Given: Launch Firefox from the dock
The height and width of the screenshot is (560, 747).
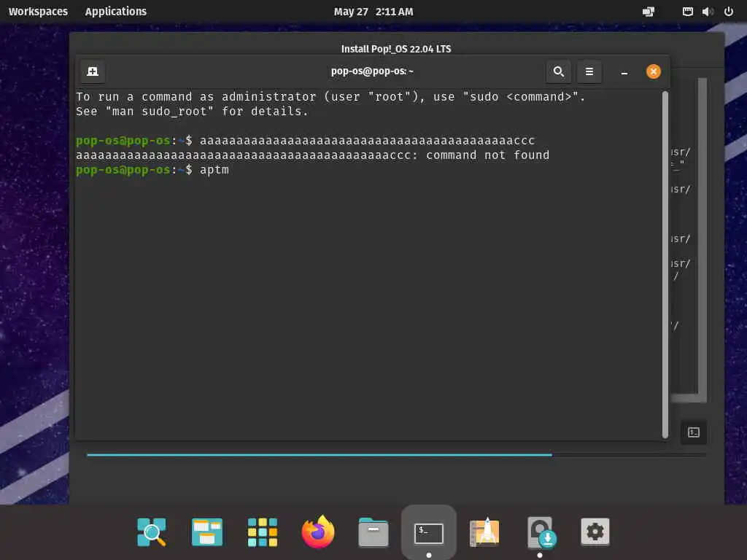Looking at the screenshot, I should [318, 532].
